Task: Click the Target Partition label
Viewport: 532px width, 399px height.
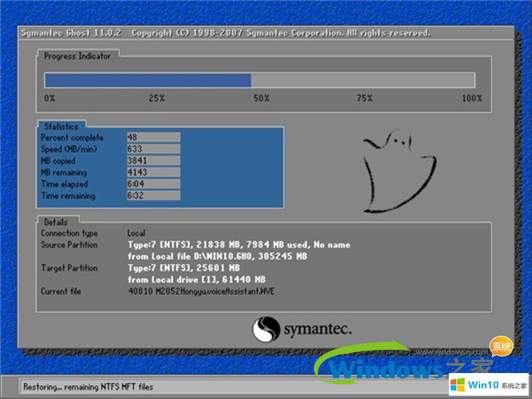Action: (69, 268)
